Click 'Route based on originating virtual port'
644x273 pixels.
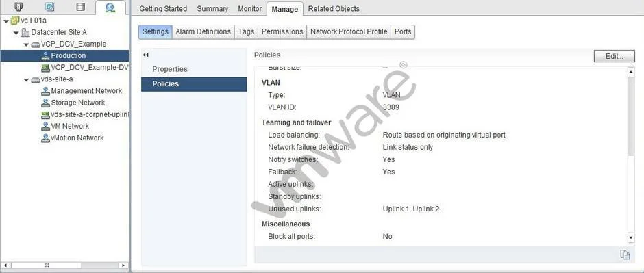tap(444, 135)
